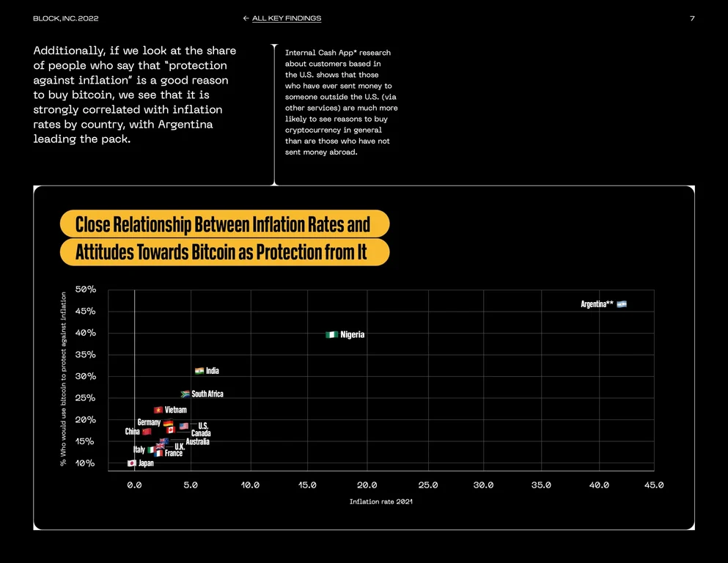Screen dimensions: 728x563
Task: Click the 'China' data label
Action: point(132,431)
